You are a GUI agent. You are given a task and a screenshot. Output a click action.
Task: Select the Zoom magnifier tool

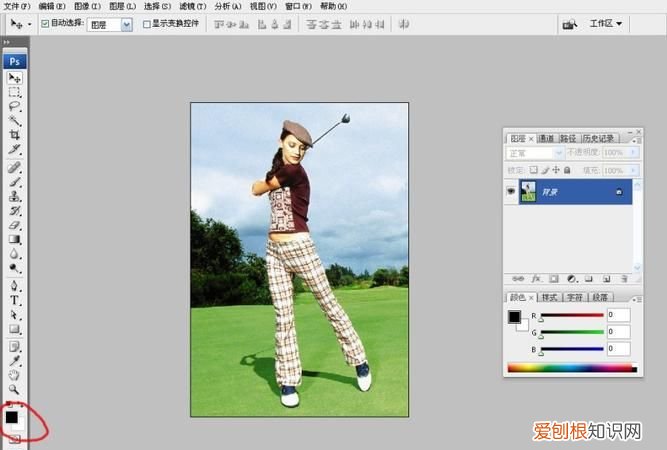15,389
